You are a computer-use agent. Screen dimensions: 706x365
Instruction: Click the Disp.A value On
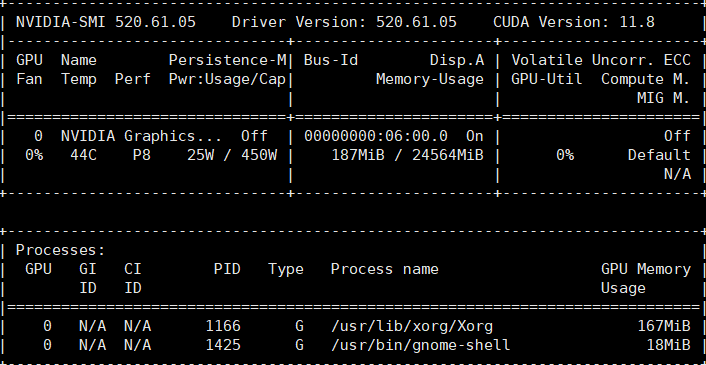point(475,136)
